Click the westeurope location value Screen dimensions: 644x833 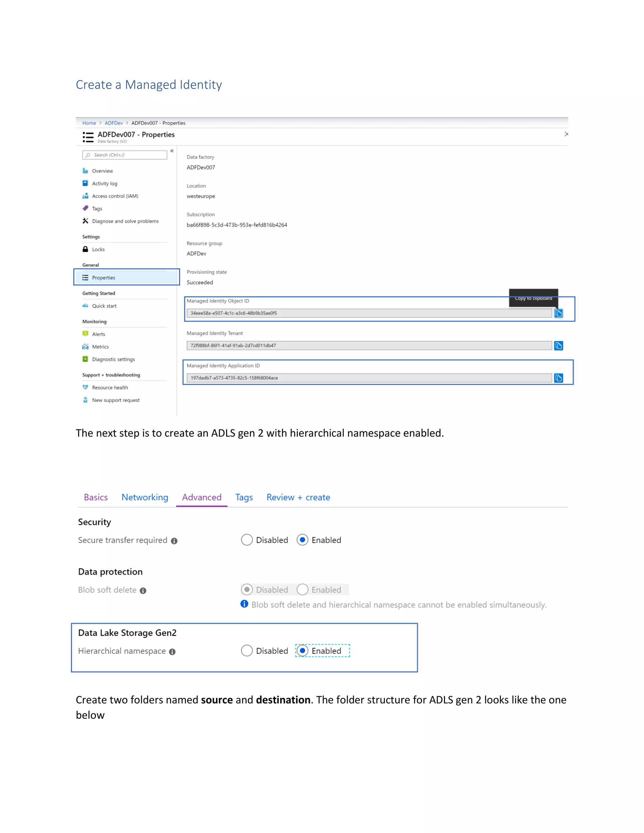(201, 196)
